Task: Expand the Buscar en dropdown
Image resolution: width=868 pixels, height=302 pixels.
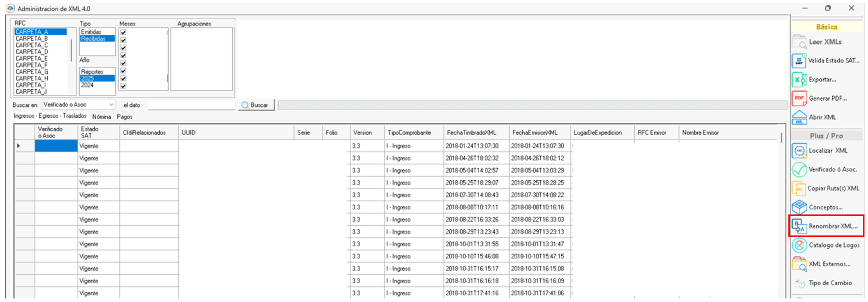Action: [111, 105]
